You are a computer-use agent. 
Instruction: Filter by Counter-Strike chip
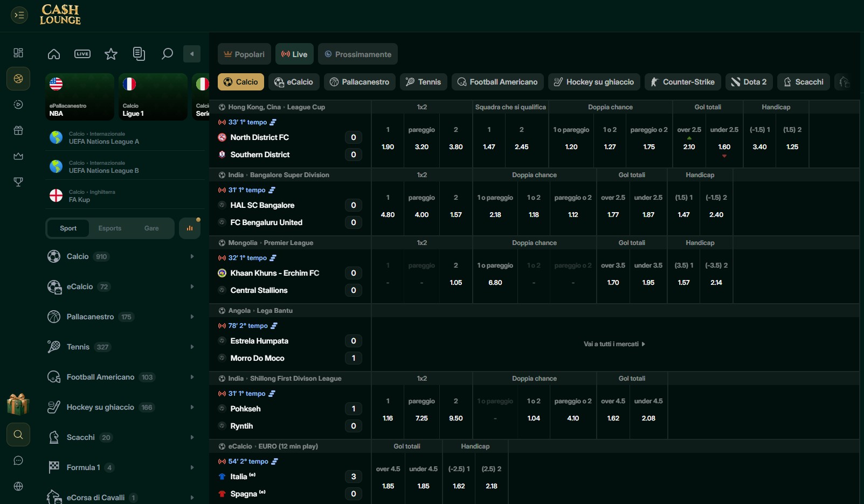[682, 82]
